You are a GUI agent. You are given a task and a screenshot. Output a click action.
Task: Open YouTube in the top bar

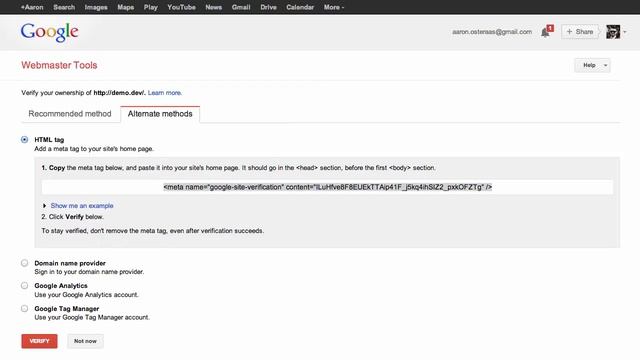click(181, 7)
